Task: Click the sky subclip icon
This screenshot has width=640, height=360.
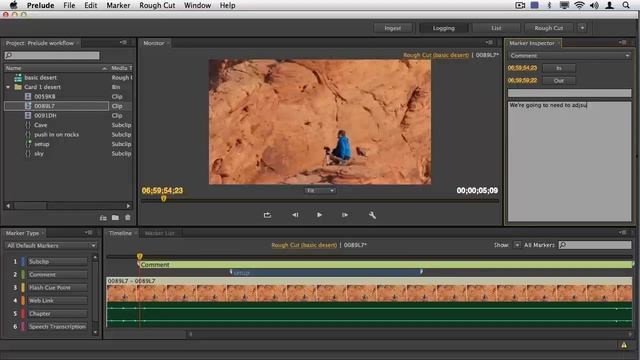Action: click(x=28, y=153)
